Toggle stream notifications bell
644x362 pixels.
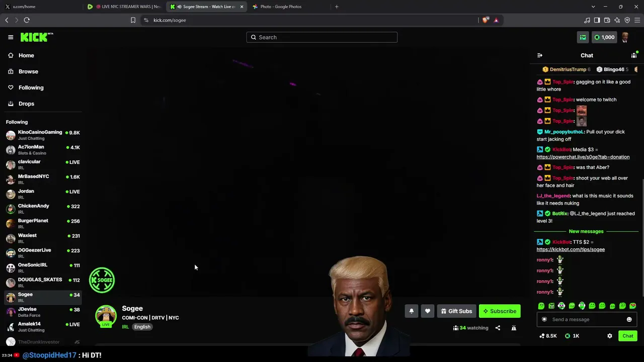[411, 311]
